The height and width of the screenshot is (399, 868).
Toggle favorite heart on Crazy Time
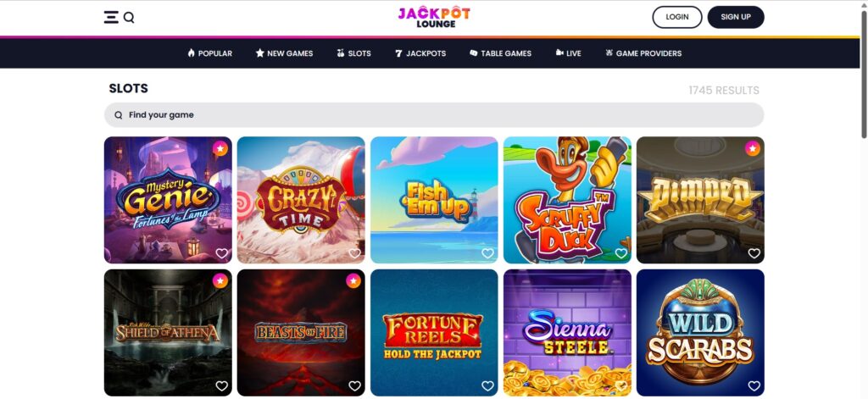(354, 253)
